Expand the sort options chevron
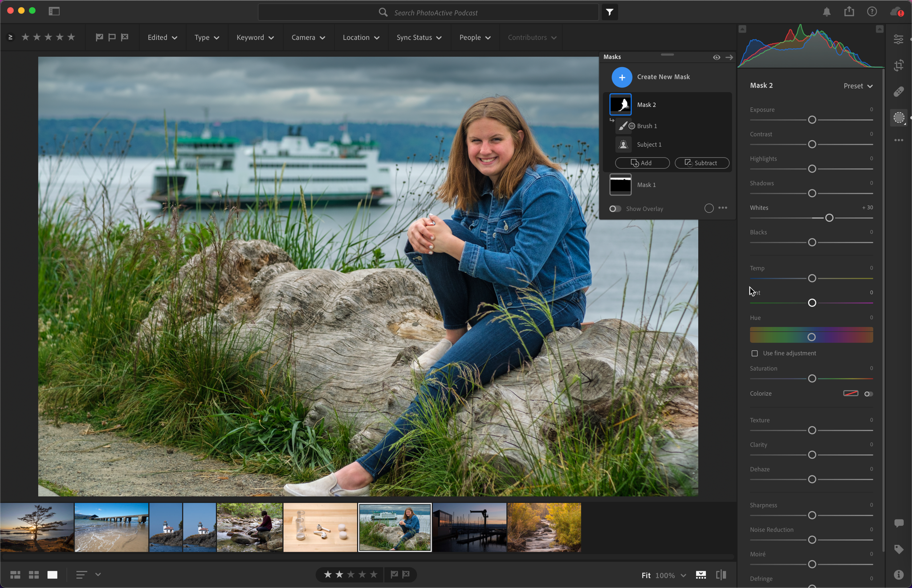Image resolution: width=912 pixels, height=588 pixels. pyautogui.click(x=98, y=575)
